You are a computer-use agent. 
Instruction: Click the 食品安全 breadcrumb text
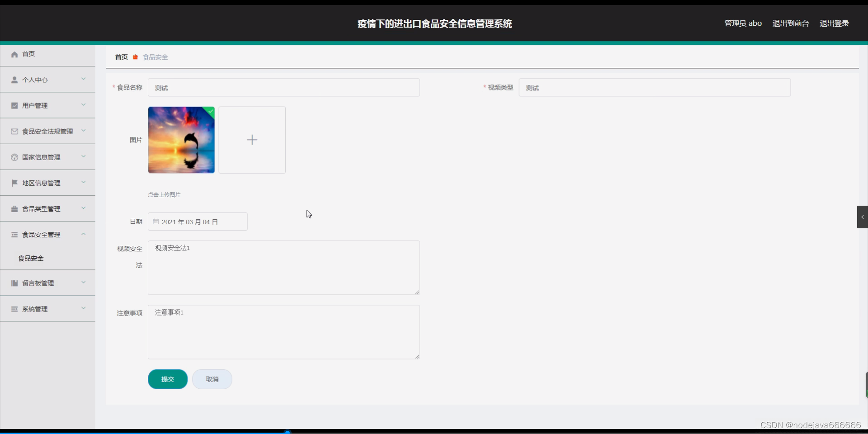pyautogui.click(x=156, y=57)
